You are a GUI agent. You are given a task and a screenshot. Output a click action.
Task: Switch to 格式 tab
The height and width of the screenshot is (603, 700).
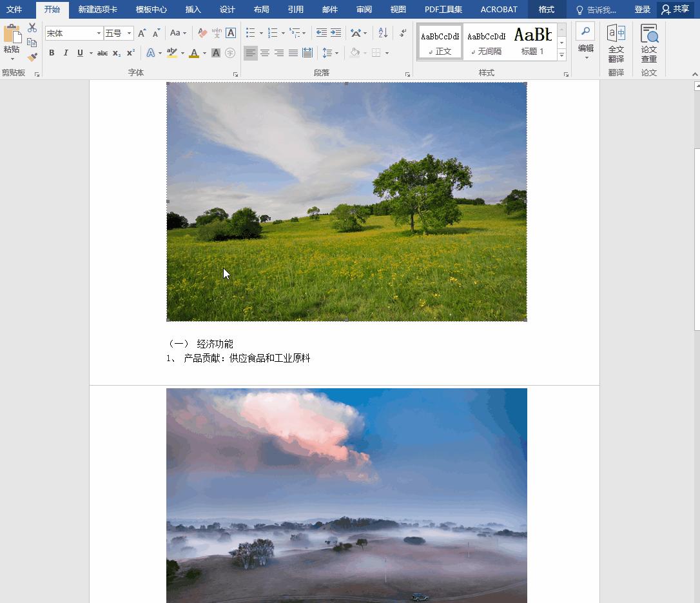click(547, 10)
